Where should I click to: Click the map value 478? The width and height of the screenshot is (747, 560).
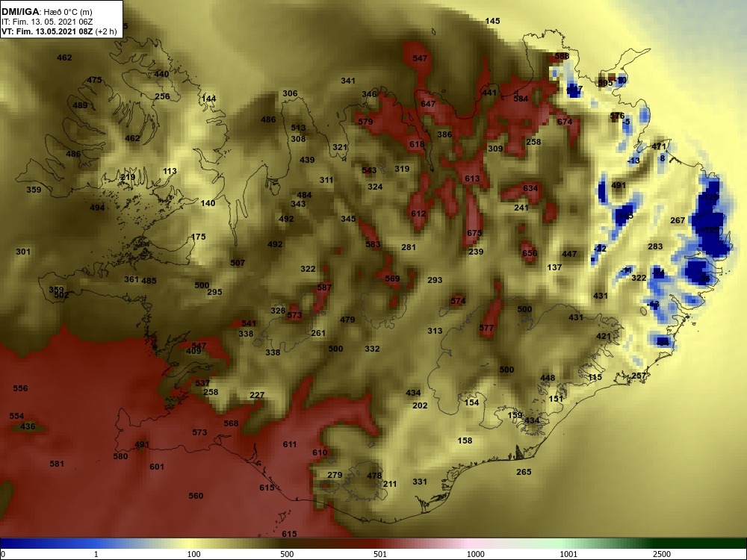(374, 476)
